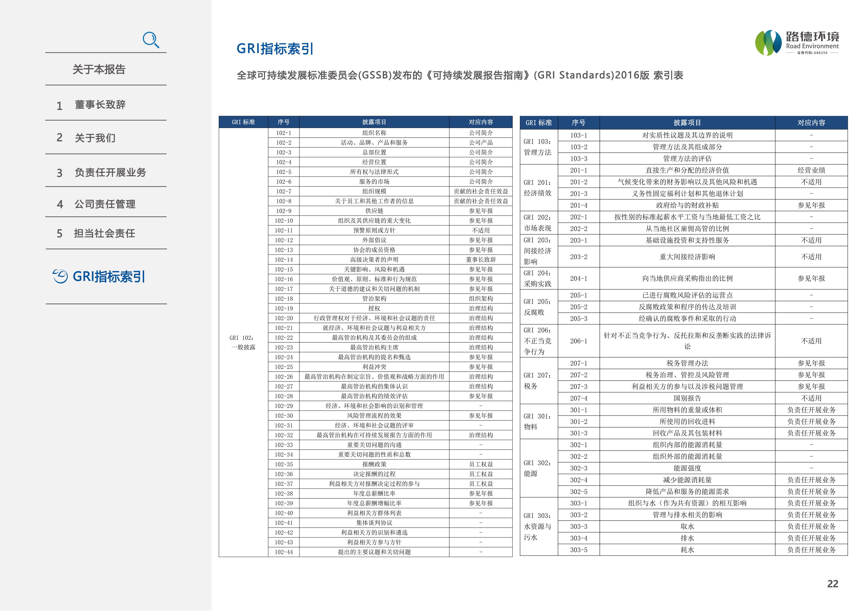Click 公司产品 reference for row 102-2
Viewport: 868px width, 614px height.
(x=481, y=143)
